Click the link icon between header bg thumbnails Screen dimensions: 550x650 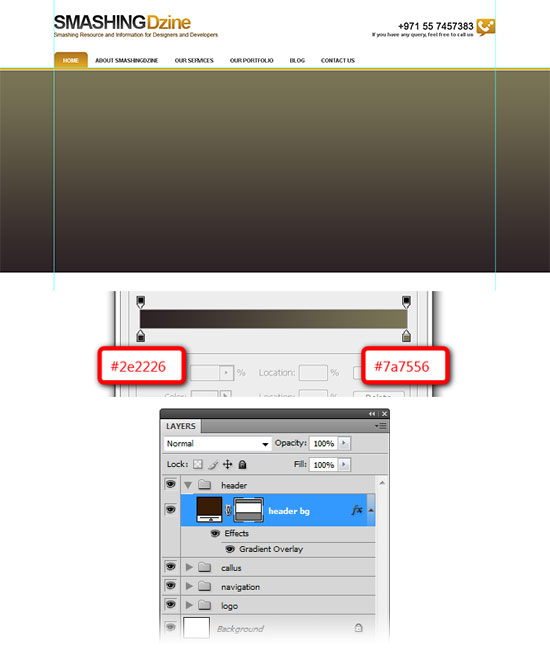pos(228,510)
